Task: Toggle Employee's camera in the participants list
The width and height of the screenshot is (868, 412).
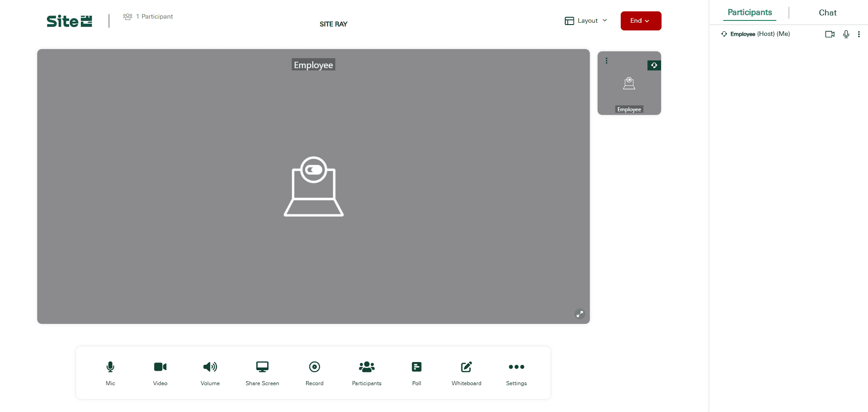Action: [x=829, y=34]
